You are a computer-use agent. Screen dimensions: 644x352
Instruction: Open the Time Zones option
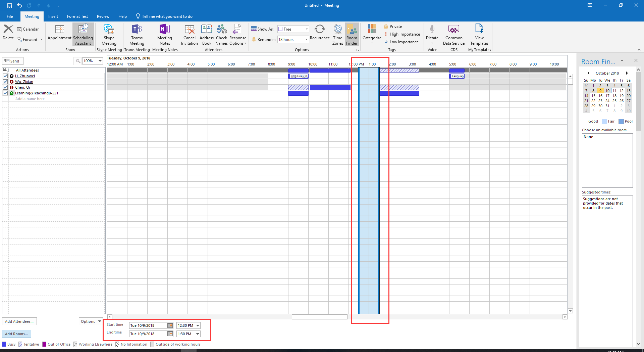point(337,34)
